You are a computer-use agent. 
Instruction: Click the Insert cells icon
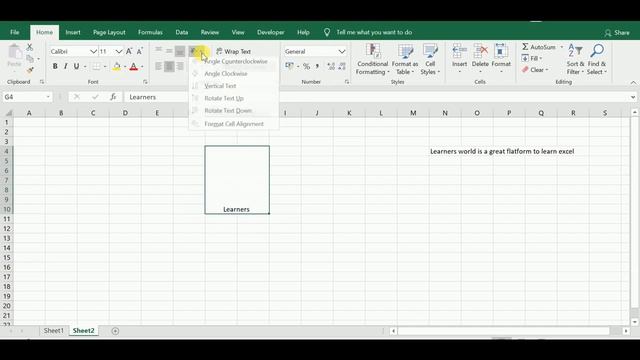[460, 51]
